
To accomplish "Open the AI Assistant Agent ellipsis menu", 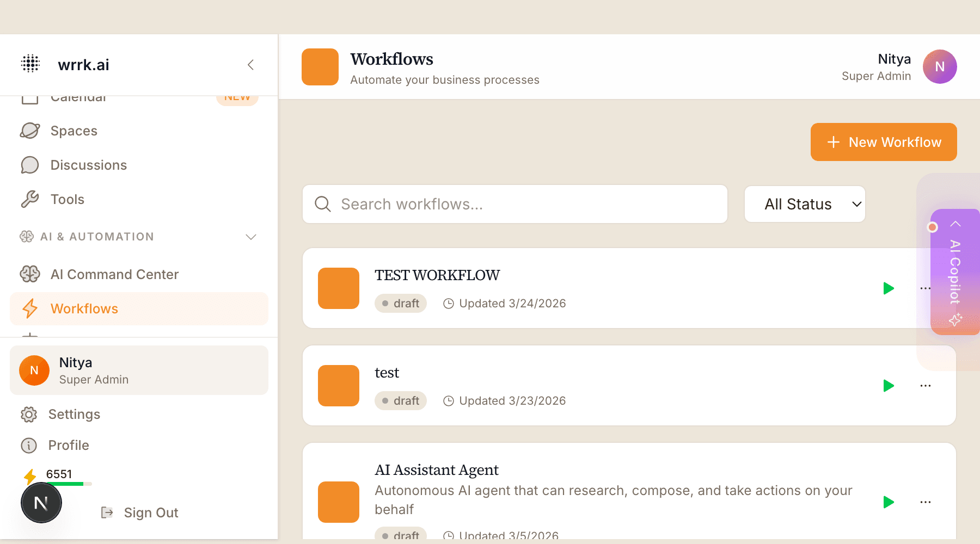I will click(x=925, y=502).
